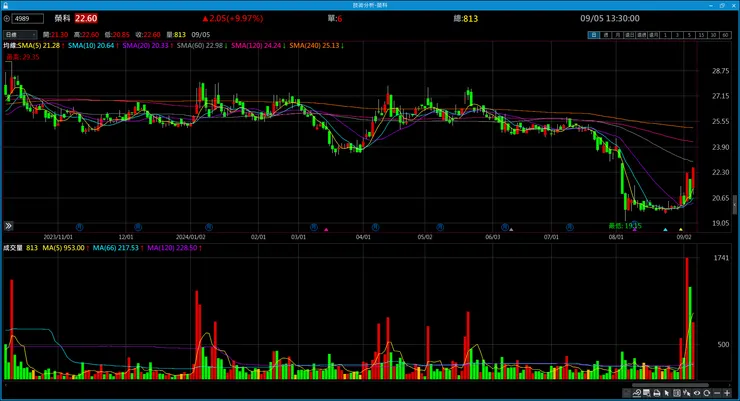Click the magenta triangle marker near 03/01
The height and width of the screenshot is (401, 740).
(x=326, y=230)
